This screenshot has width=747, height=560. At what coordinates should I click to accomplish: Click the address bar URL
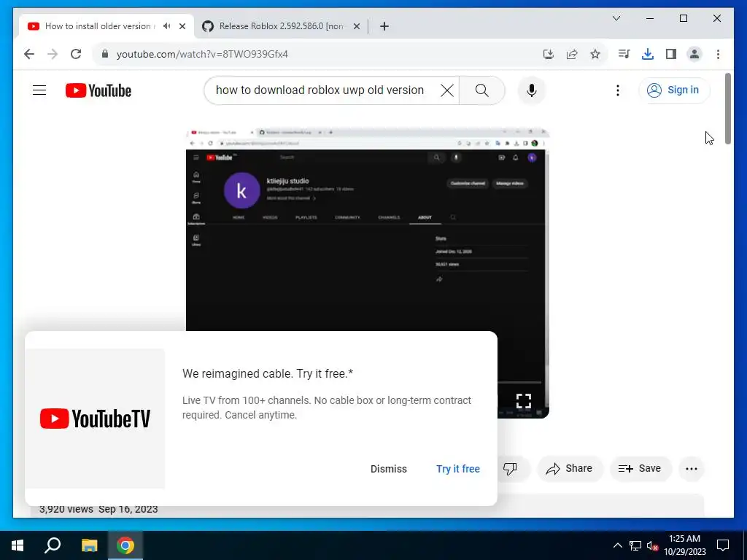point(202,54)
